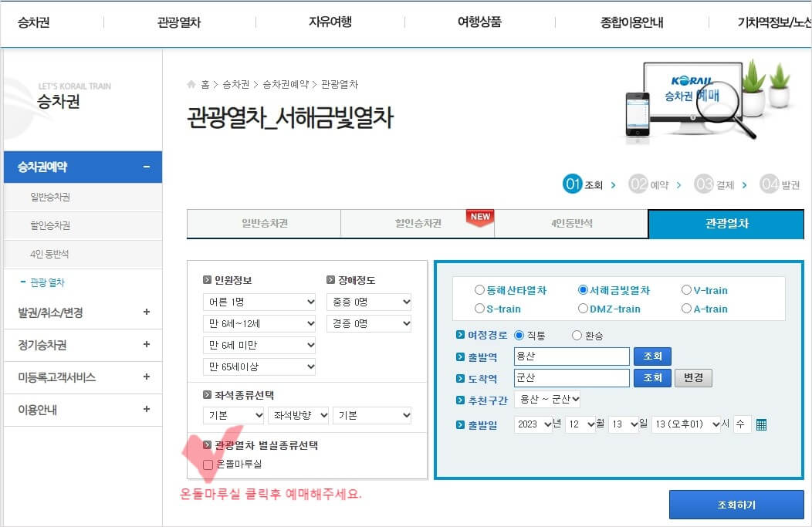The width and height of the screenshot is (812, 527).
Task: Expand 이용안내 sidebar plus icon
Action: click(147, 409)
